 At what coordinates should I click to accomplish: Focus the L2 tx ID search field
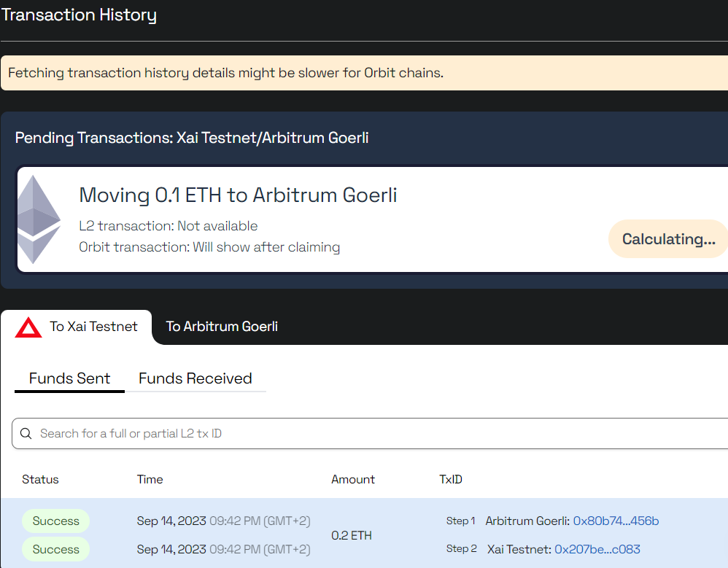[370, 433]
